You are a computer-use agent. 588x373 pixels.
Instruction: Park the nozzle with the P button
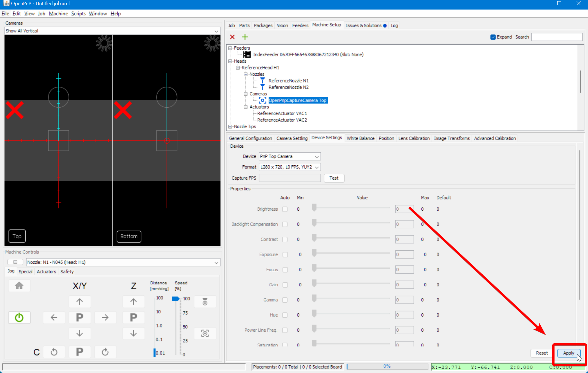[79, 317]
